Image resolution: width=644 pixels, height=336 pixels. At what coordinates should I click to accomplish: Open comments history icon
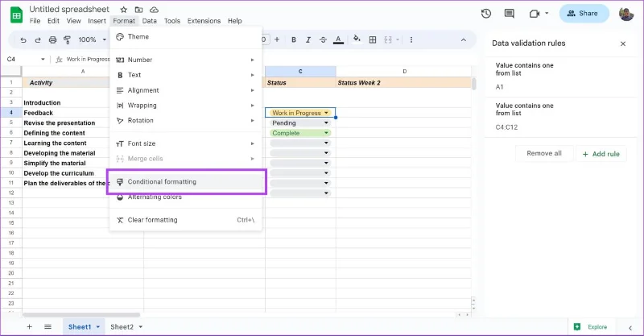pyautogui.click(x=510, y=14)
